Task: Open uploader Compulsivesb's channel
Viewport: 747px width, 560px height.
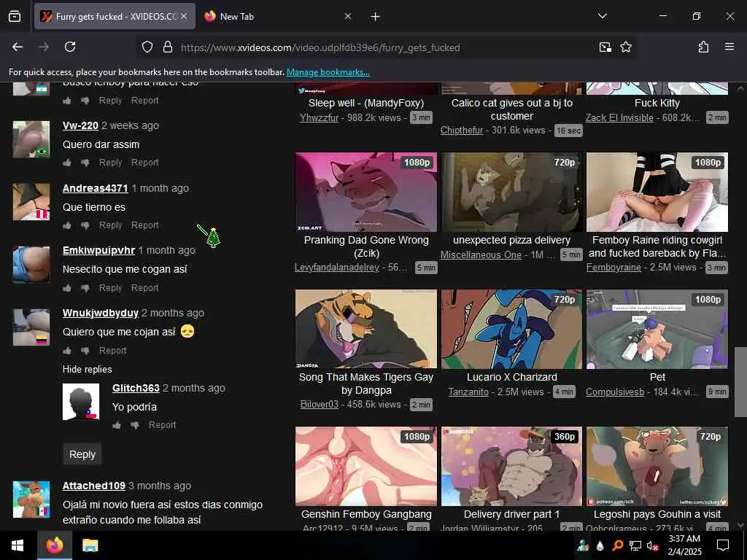Action: (x=614, y=392)
